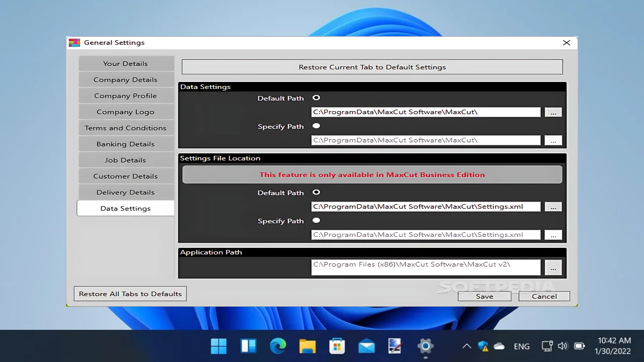Select the Company Logo tab
The width and height of the screenshot is (644, 362).
[126, 112]
